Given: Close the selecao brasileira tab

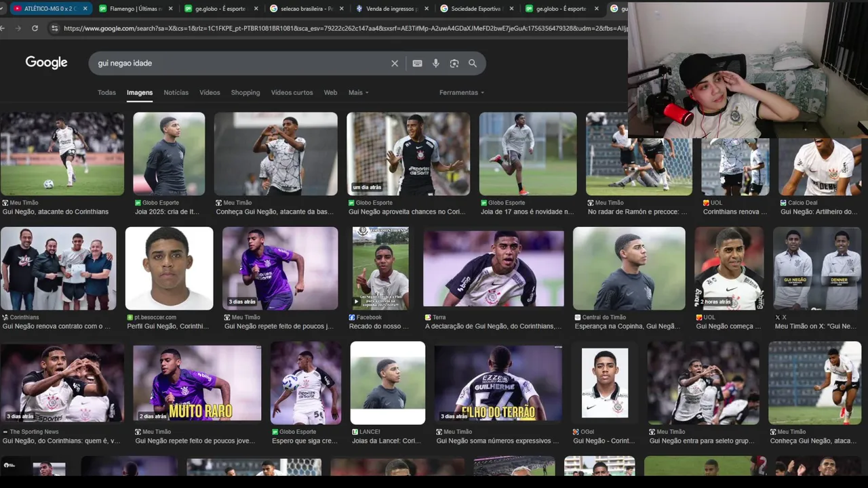Looking at the screenshot, I should 340,9.
